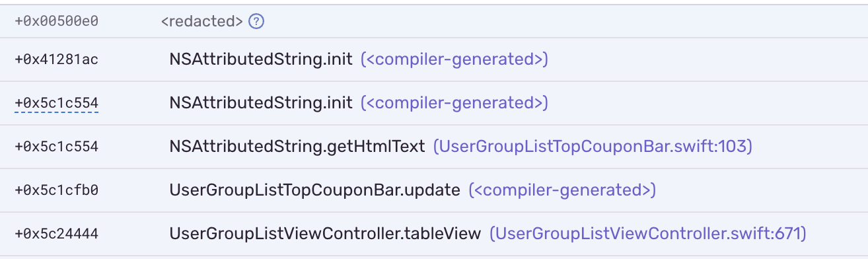Click NSAttributedString.init in the dashed-address row
868x259 pixels.
tap(261, 102)
